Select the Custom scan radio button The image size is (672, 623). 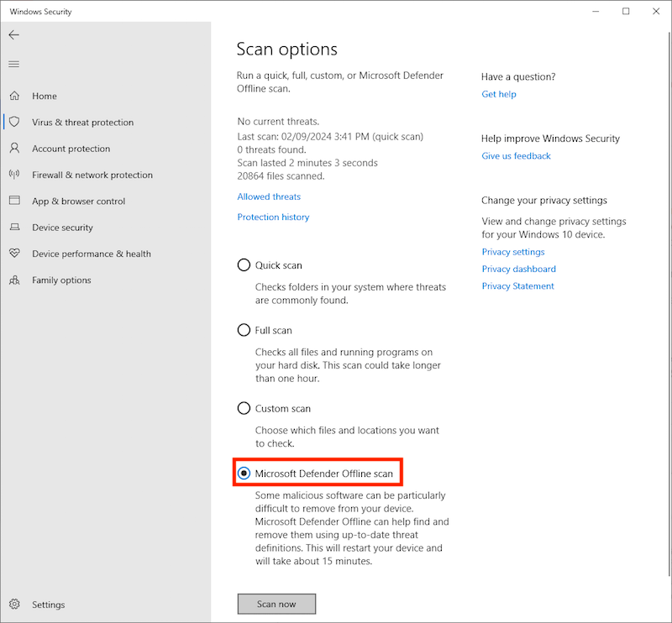244,409
